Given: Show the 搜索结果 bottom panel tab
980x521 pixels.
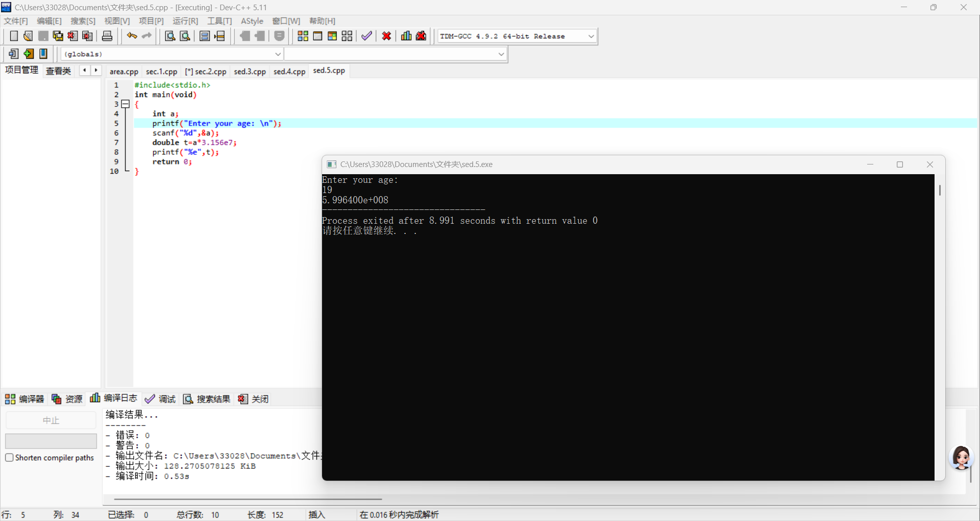Looking at the screenshot, I should click(207, 399).
